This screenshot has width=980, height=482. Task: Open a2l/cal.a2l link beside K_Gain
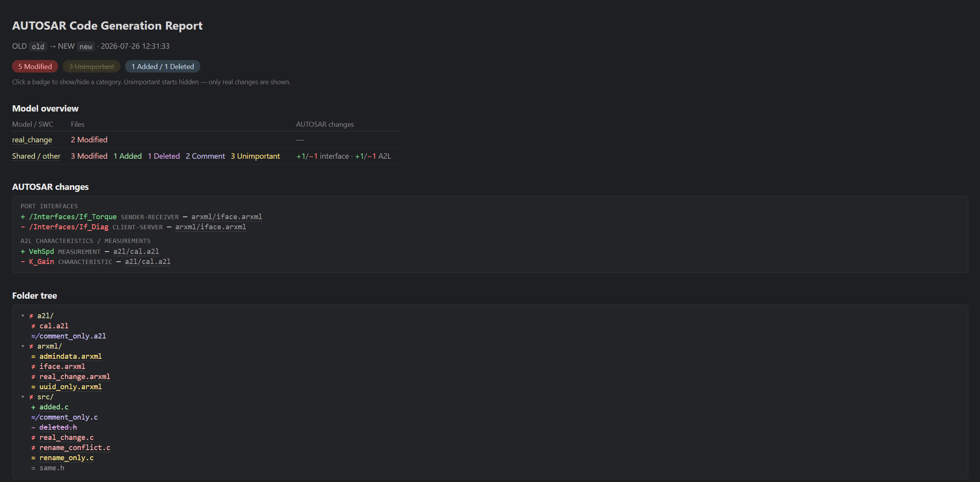click(x=148, y=261)
